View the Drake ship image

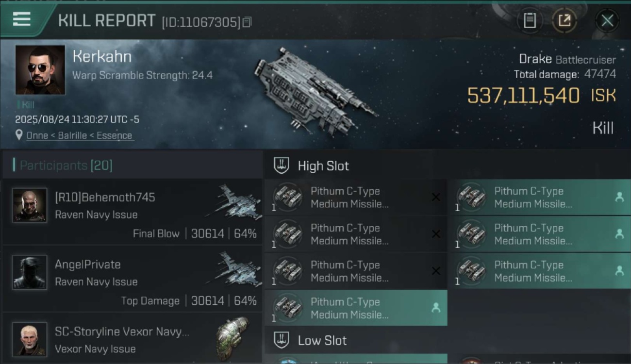coord(315,90)
